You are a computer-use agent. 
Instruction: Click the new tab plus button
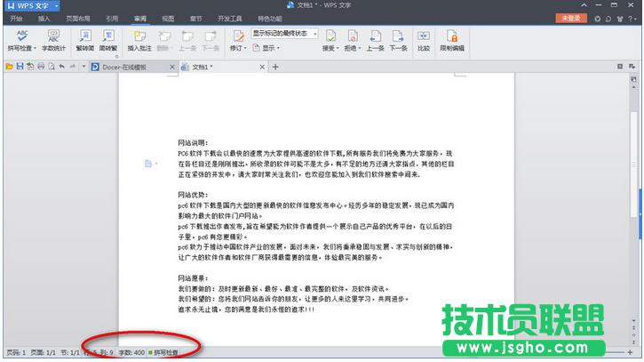[x=275, y=67]
